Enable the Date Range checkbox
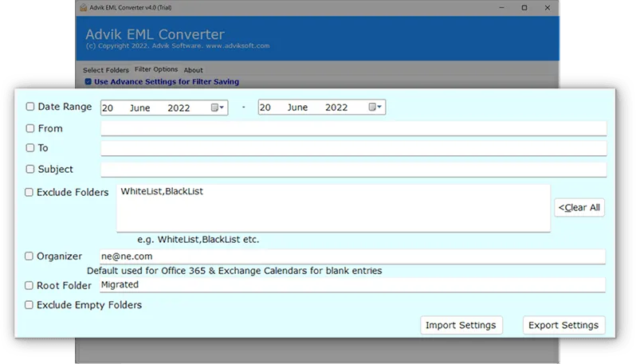 (x=30, y=106)
